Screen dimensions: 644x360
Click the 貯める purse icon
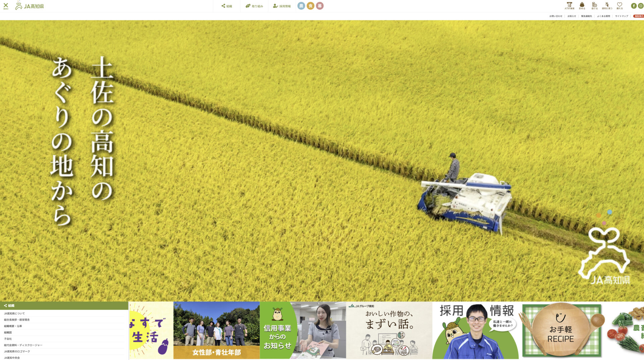[582, 6]
